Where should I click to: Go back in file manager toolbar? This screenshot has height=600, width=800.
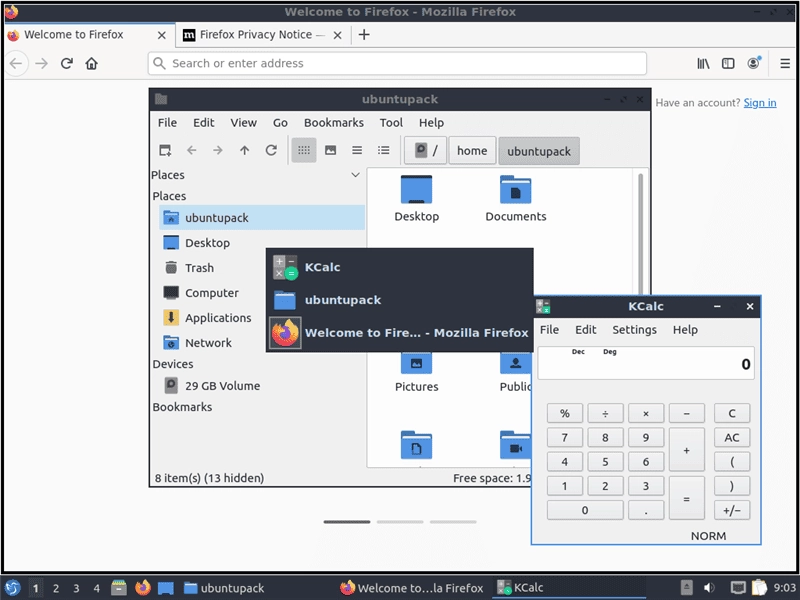[x=191, y=150]
